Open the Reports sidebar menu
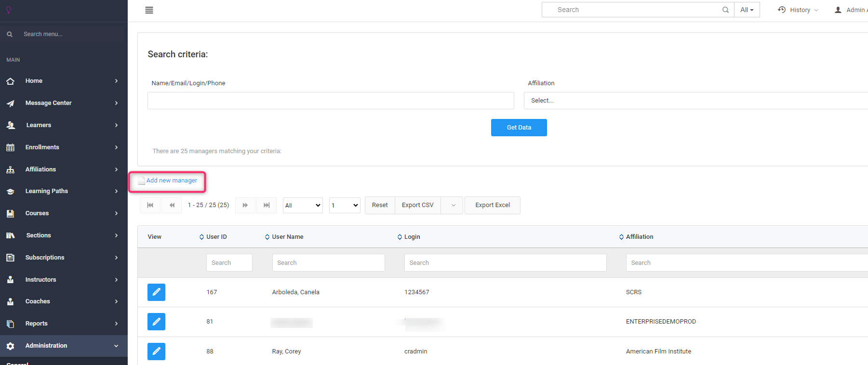868x365 pixels. tap(37, 324)
